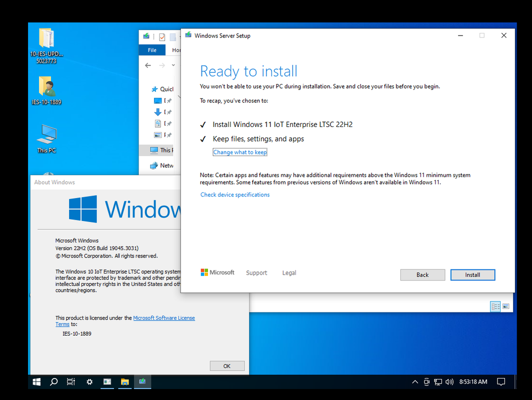Select Quick access in Explorer navigation pane

tap(162, 89)
